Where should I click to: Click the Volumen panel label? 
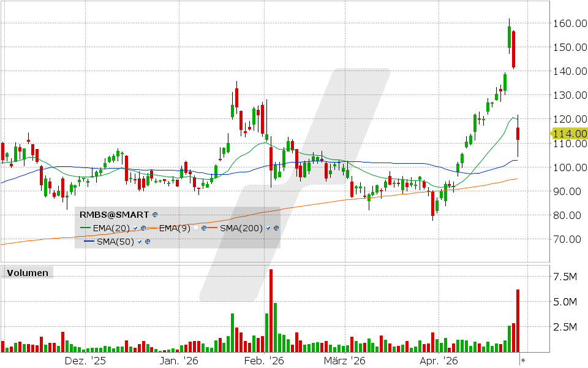(28, 272)
